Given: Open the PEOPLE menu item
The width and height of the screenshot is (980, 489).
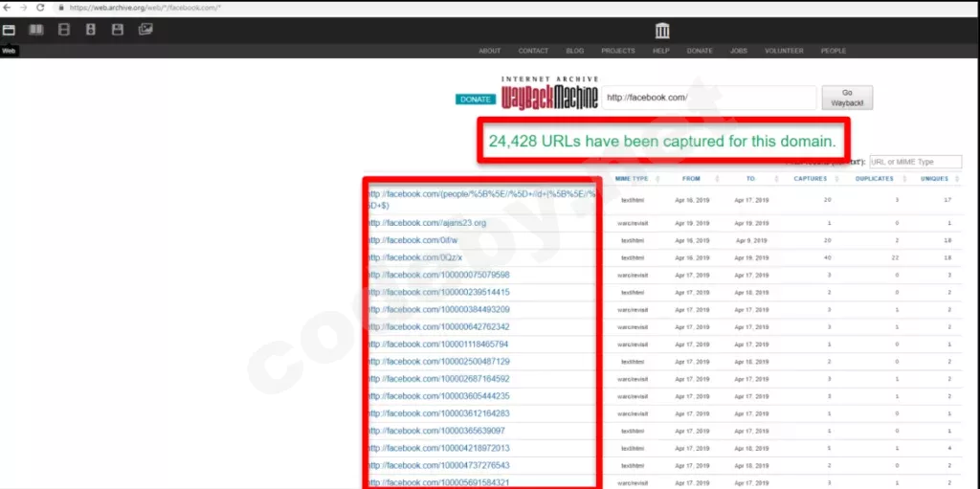Looking at the screenshot, I should click(834, 51).
